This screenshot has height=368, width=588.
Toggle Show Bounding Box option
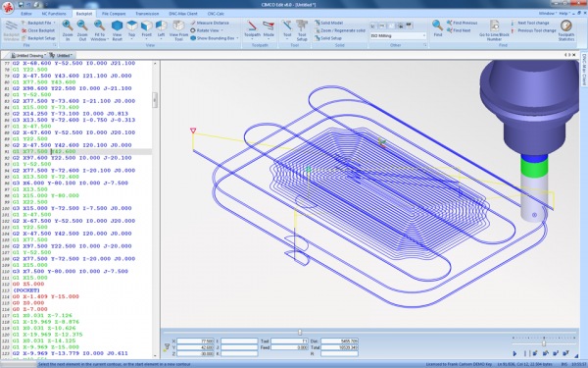(215, 38)
